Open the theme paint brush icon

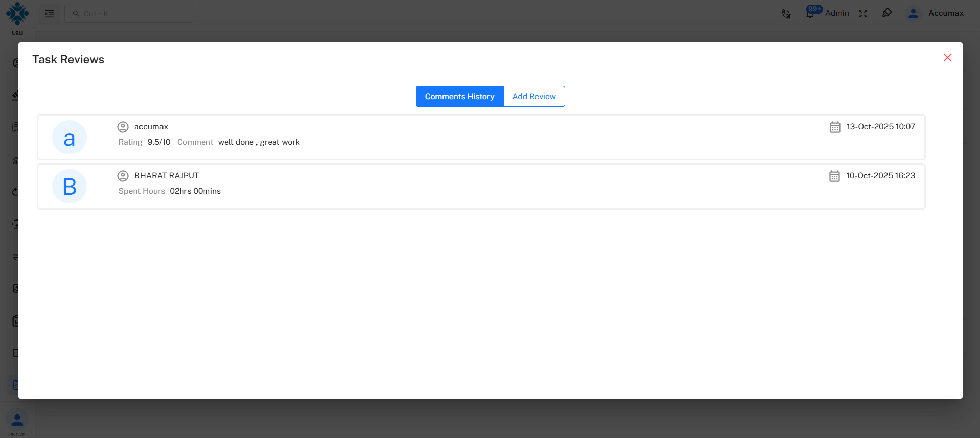pos(887,13)
